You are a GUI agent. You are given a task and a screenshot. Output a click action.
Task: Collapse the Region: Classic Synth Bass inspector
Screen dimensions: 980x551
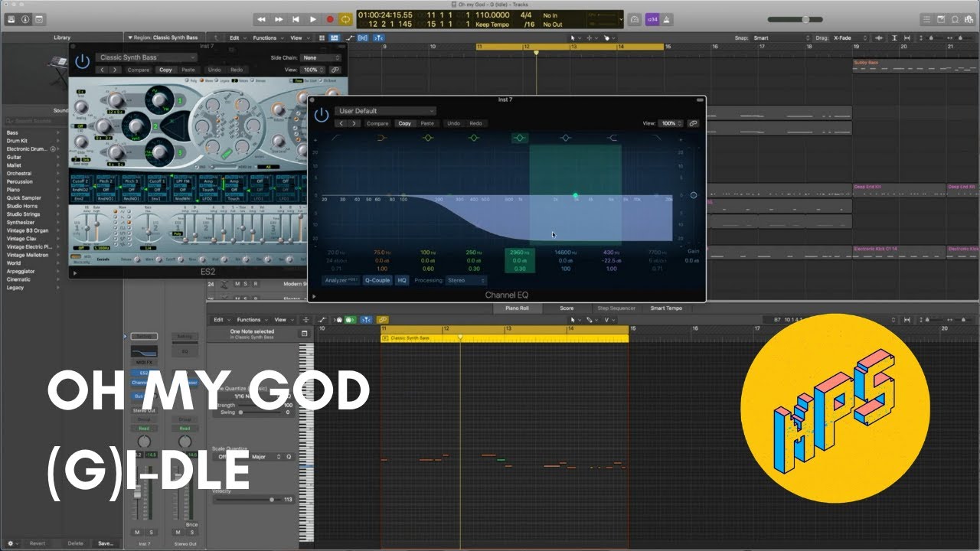point(129,37)
